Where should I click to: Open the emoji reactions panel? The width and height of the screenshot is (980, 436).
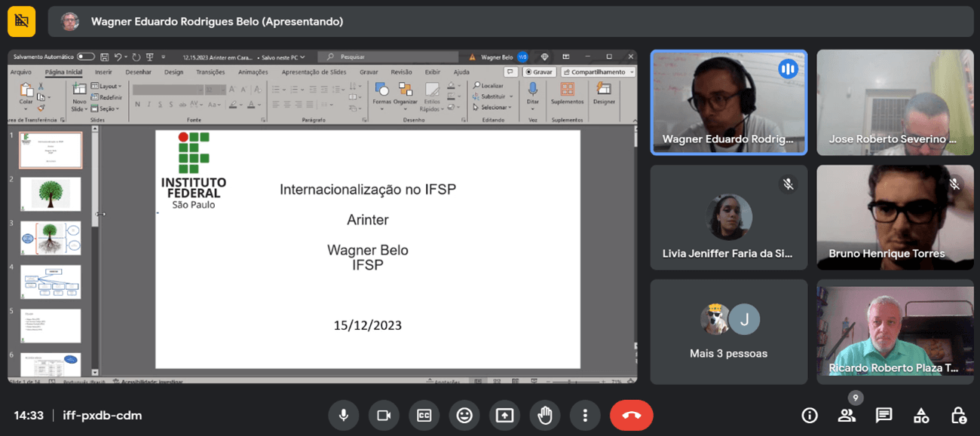click(464, 416)
